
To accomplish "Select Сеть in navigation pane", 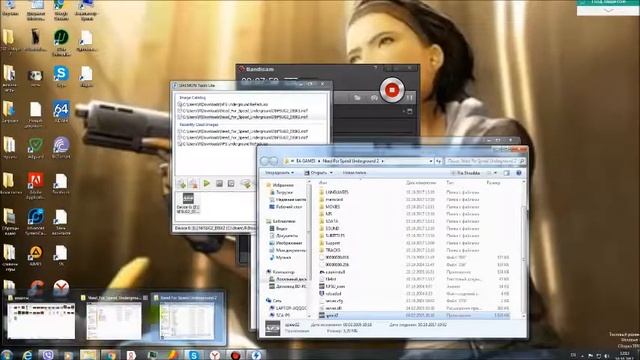I will click(x=273, y=301).
